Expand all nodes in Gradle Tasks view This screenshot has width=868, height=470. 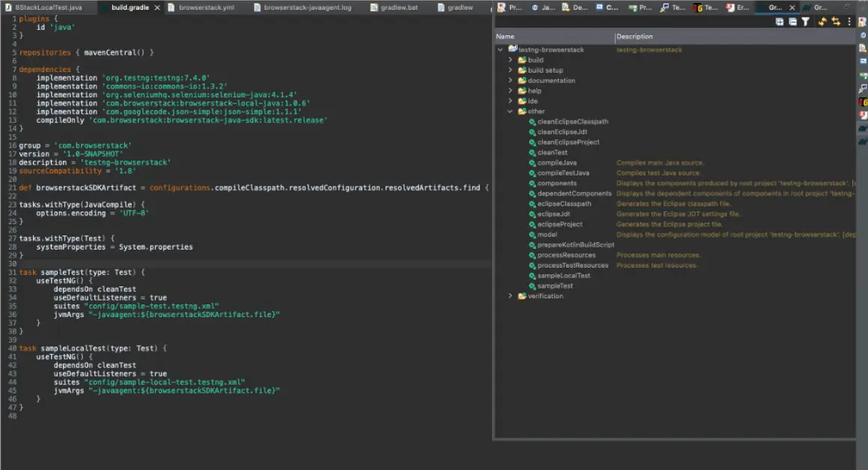(780, 22)
